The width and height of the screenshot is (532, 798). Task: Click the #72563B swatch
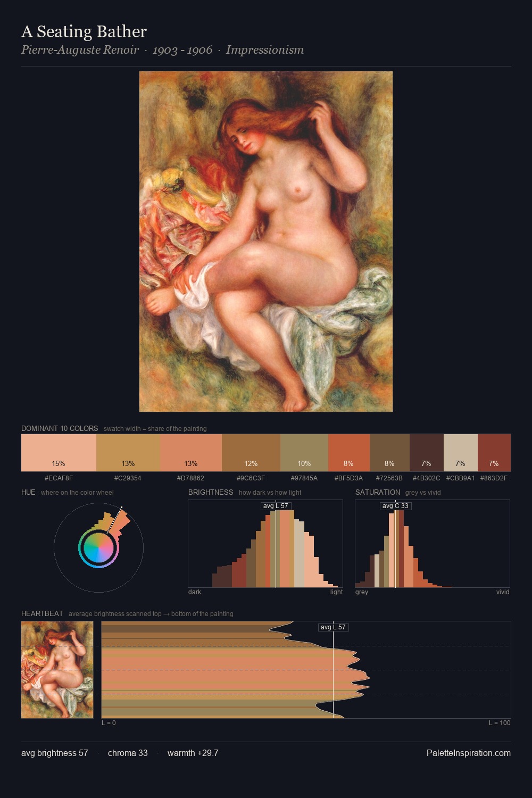[x=389, y=453]
